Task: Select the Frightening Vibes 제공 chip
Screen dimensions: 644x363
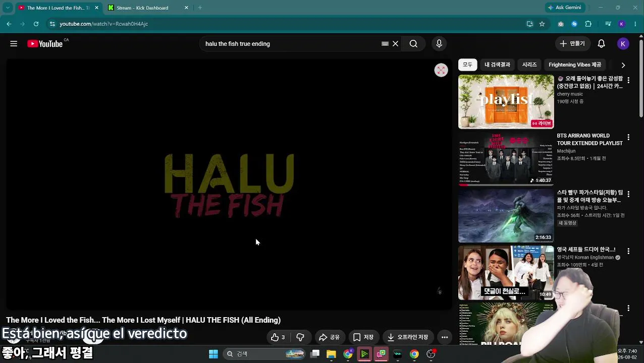Action: coord(575,65)
